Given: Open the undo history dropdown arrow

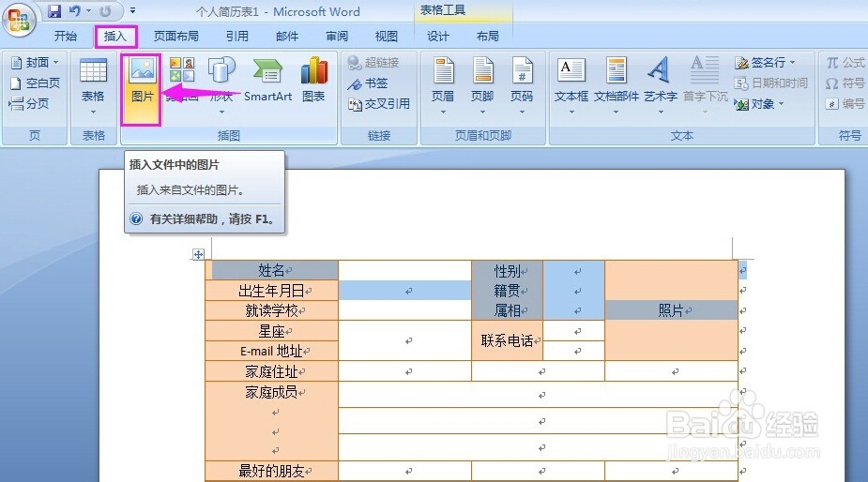Looking at the screenshot, I should point(88,10).
